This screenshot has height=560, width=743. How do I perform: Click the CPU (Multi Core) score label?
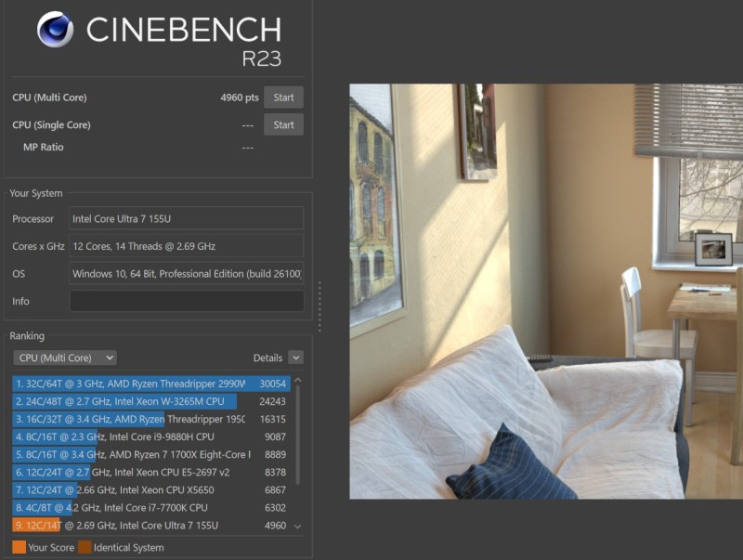point(49,98)
